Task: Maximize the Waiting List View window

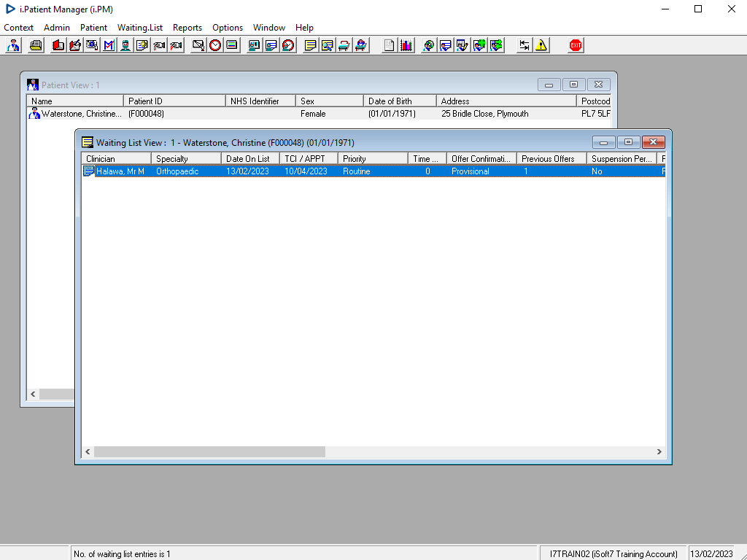Action: click(x=628, y=142)
